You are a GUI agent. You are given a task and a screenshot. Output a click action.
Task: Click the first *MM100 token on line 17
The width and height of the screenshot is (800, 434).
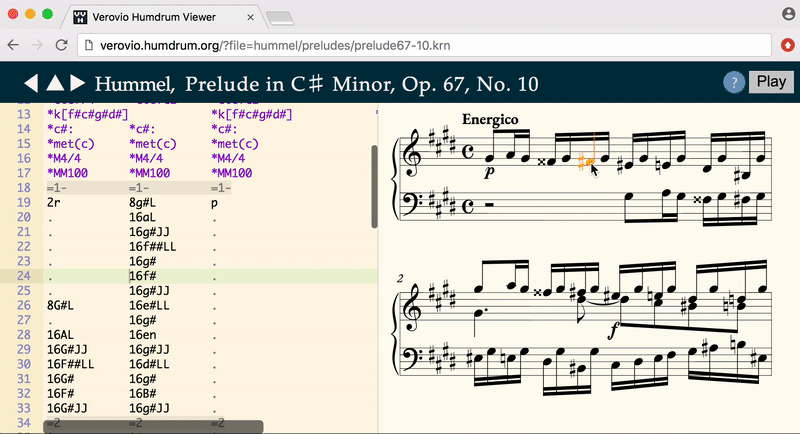pyautogui.click(x=67, y=173)
